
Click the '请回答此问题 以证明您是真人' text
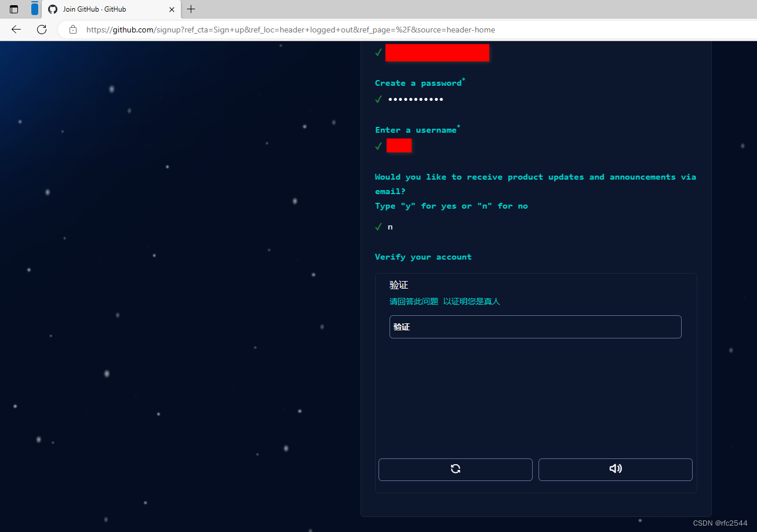[x=445, y=301]
